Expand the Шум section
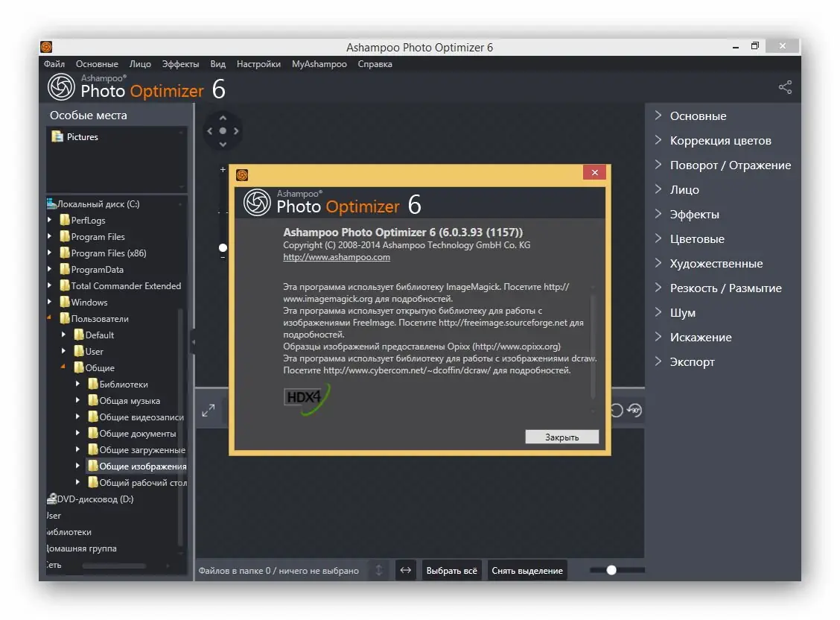 click(x=658, y=312)
